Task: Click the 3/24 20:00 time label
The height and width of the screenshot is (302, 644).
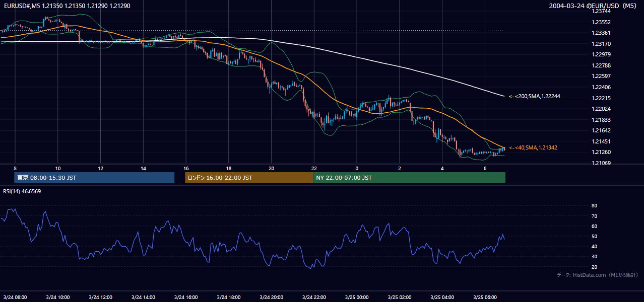Action: [x=271, y=297]
